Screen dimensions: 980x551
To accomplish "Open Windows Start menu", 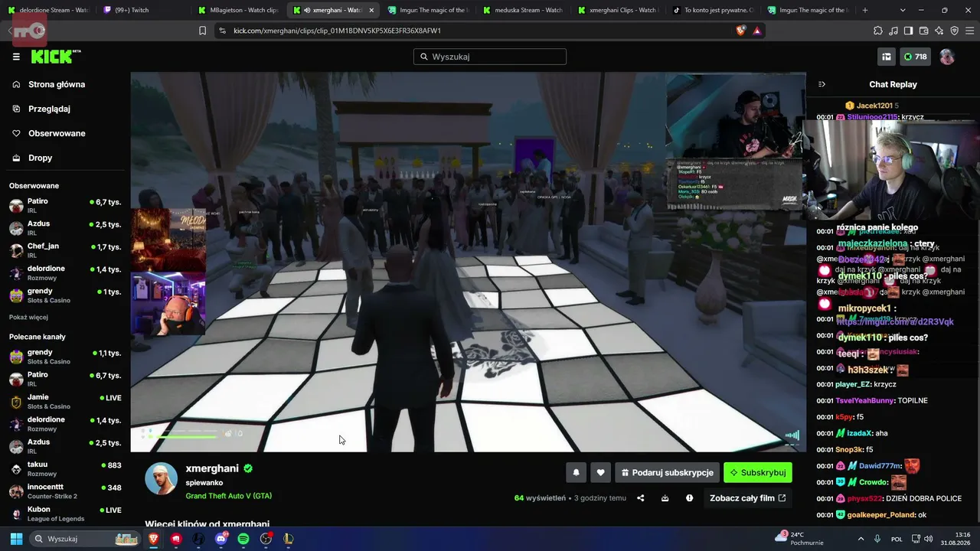I will pos(16,539).
